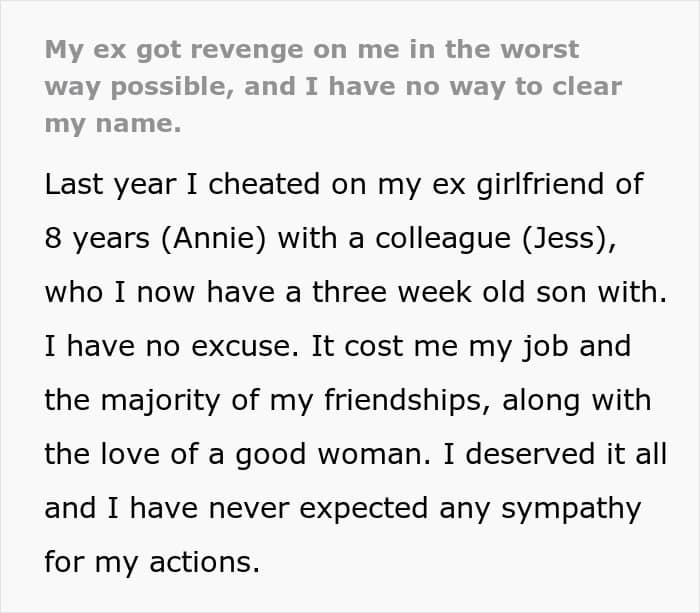Image resolution: width=700 pixels, height=613 pixels.
Task: Click the final words 'for my actions.'
Action: pos(152,562)
